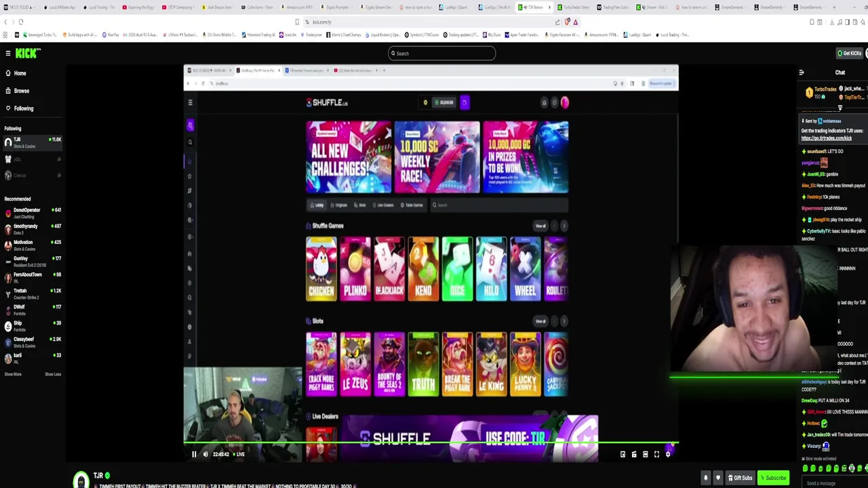This screenshot has width=868, height=488.
Task: Open the go.tjrtrades.com/kick pinned link
Action: coord(826,138)
